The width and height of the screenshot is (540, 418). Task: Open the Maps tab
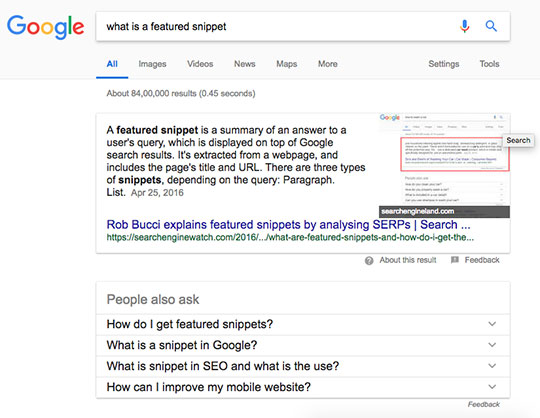(x=287, y=64)
